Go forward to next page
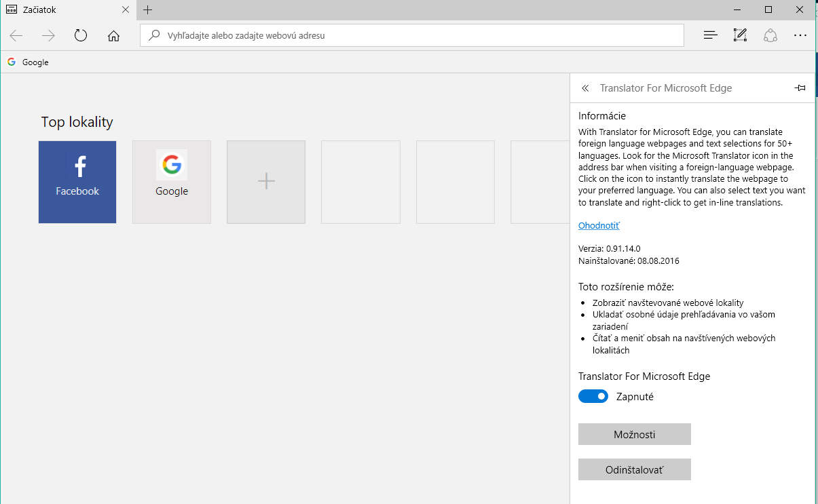This screenshot has width=818, height=504. (x=48, y=35)
